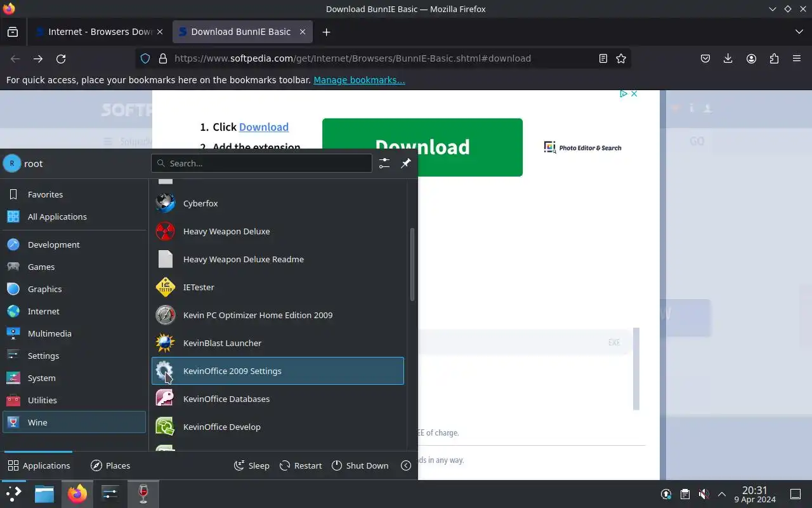The width and height of the screenshot is (812, 508).
Task: Open Kevin PC Optimizer Home Edition 2009
Action: [277, 315]
